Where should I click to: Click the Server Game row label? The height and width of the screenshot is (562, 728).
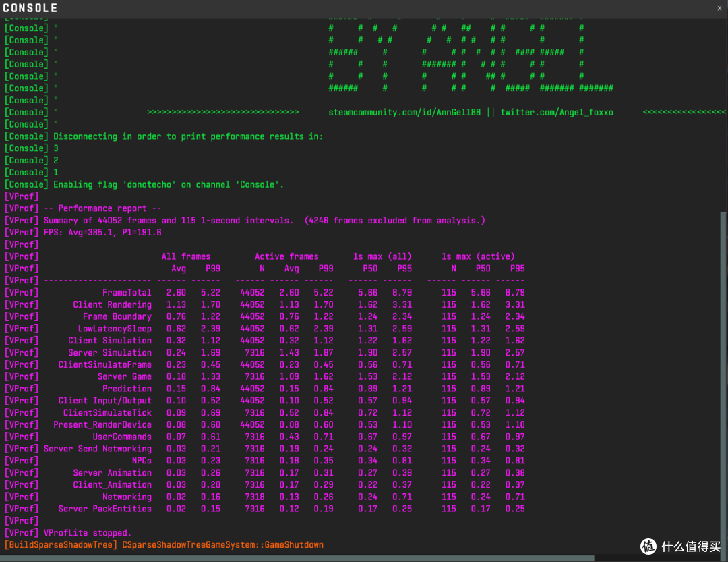125,377
